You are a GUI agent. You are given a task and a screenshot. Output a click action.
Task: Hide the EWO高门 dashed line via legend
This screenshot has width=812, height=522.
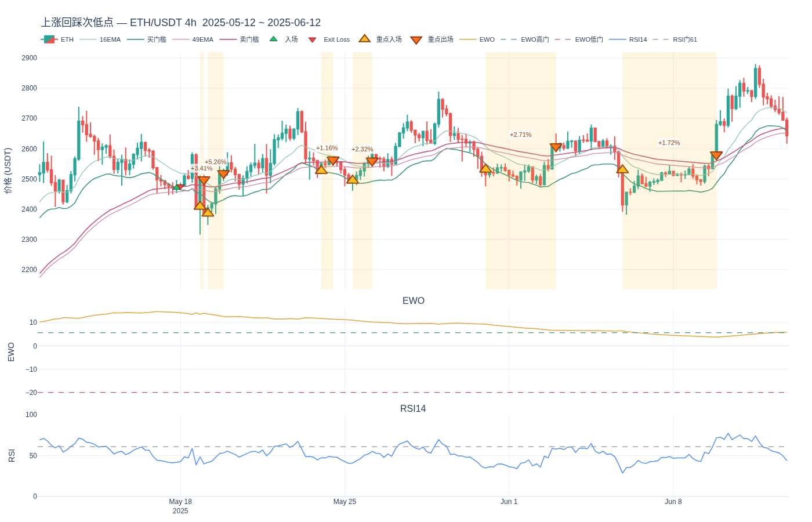525,39
